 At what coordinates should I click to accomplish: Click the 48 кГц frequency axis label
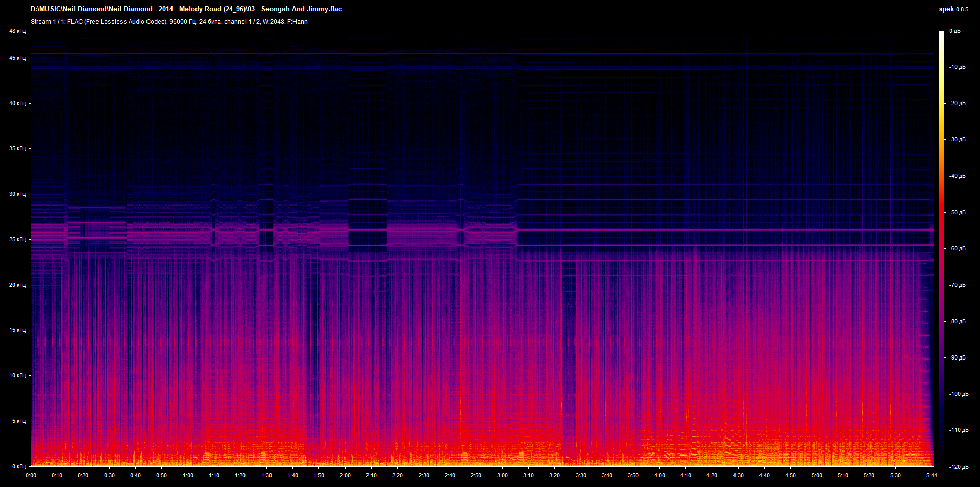click(x=17, y=31)
